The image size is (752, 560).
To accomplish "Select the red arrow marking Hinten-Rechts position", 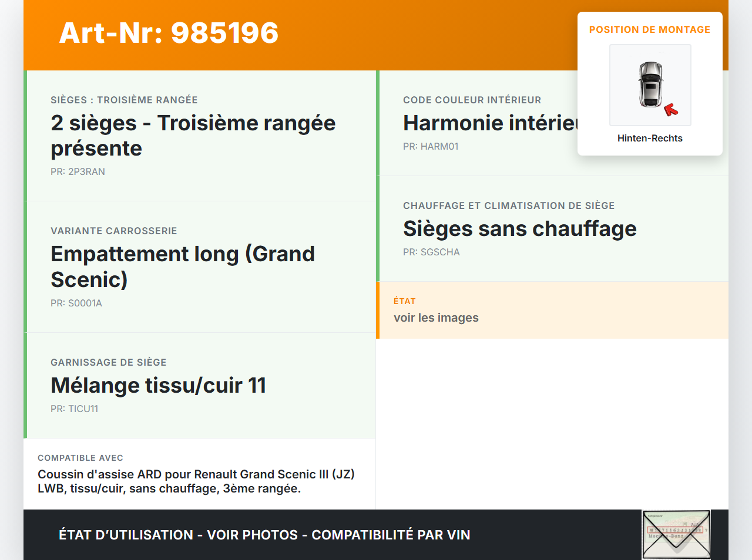I will 670,109.
